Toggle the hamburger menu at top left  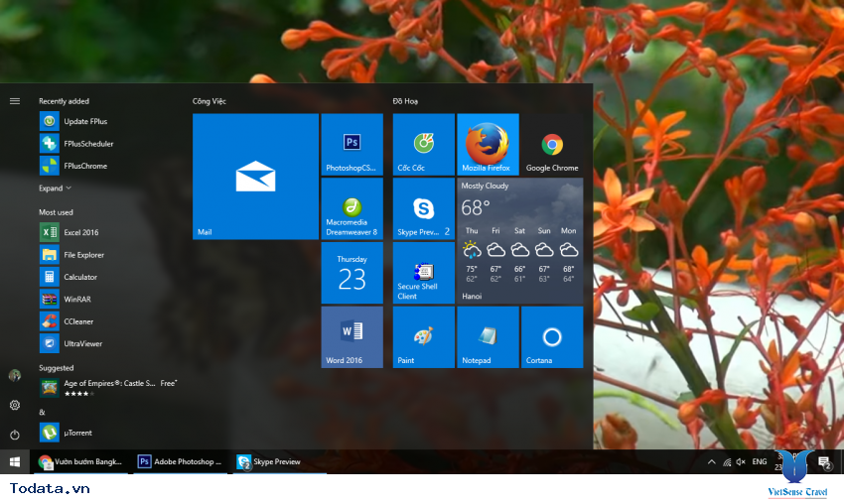coord(15,101)
